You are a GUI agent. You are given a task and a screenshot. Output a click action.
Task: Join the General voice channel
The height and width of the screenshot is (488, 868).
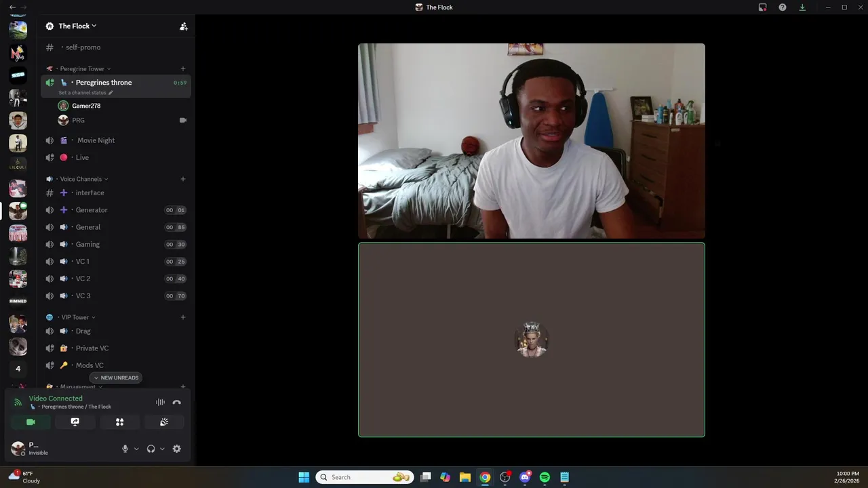[116, 227]
